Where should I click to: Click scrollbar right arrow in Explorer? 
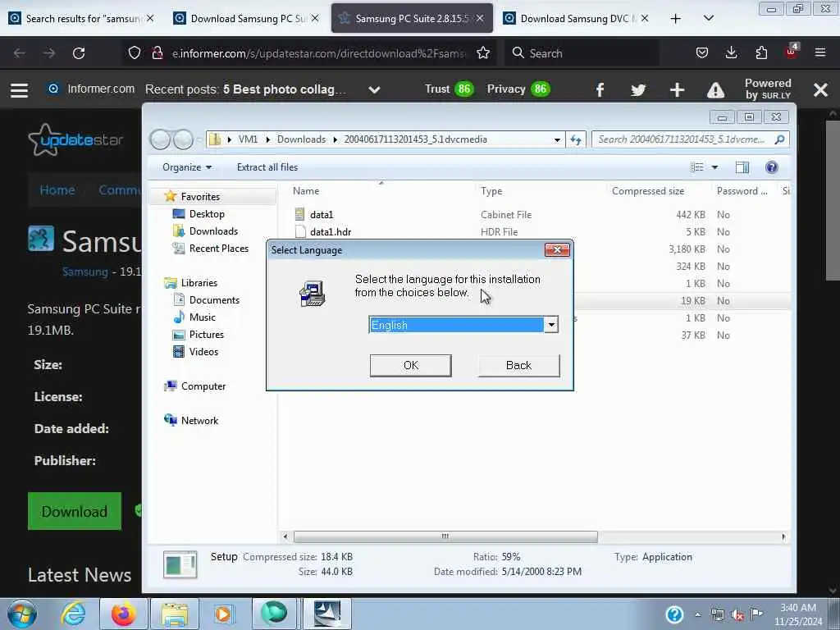783,536
